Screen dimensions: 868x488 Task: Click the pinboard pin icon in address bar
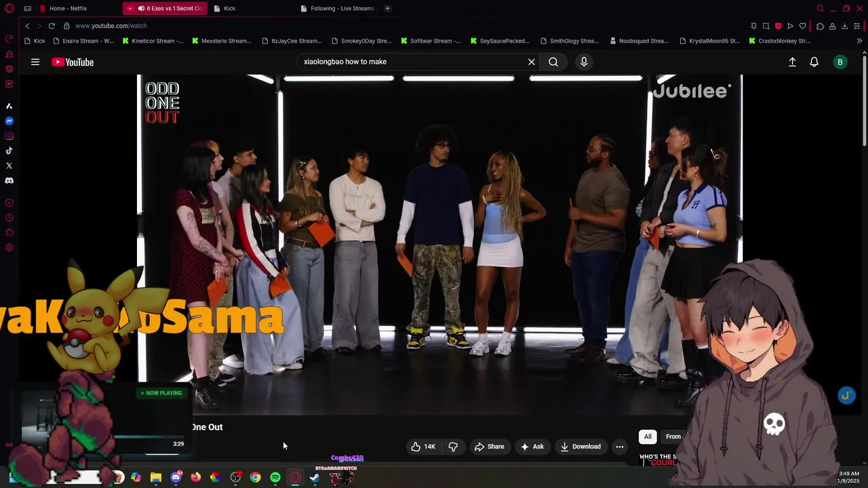click(753, 26)
